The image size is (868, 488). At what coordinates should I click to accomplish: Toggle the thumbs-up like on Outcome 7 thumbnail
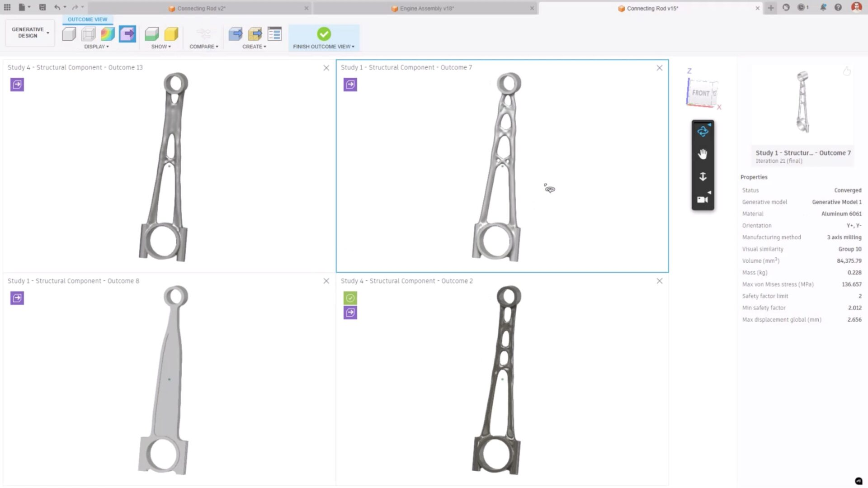pos(847,71)
